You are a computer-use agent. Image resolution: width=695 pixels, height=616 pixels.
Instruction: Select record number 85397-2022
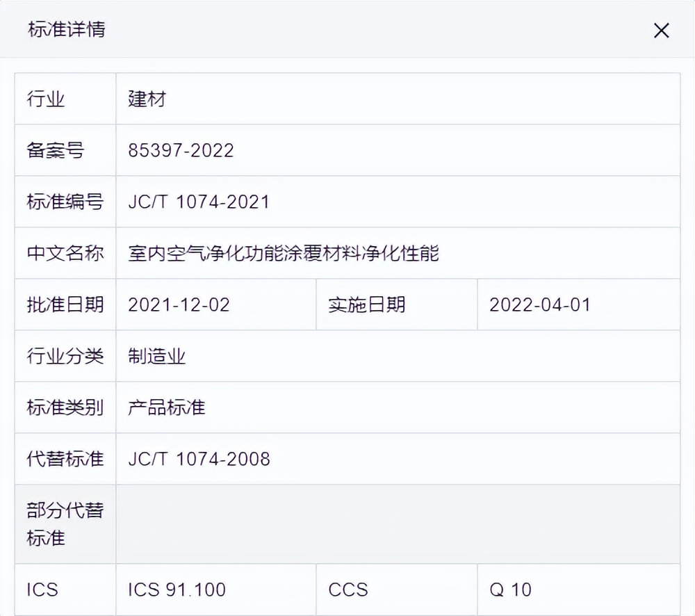(181, 150)
